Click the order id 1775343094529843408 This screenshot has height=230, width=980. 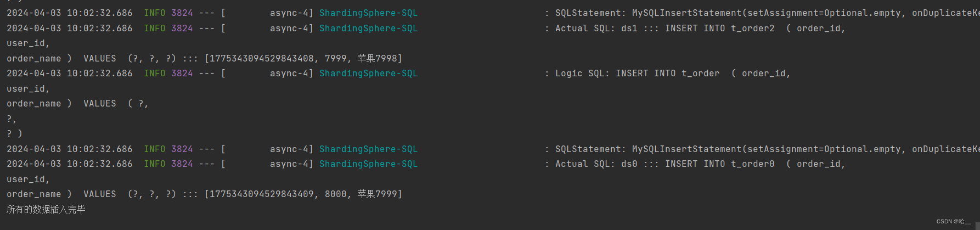point(261,58)
